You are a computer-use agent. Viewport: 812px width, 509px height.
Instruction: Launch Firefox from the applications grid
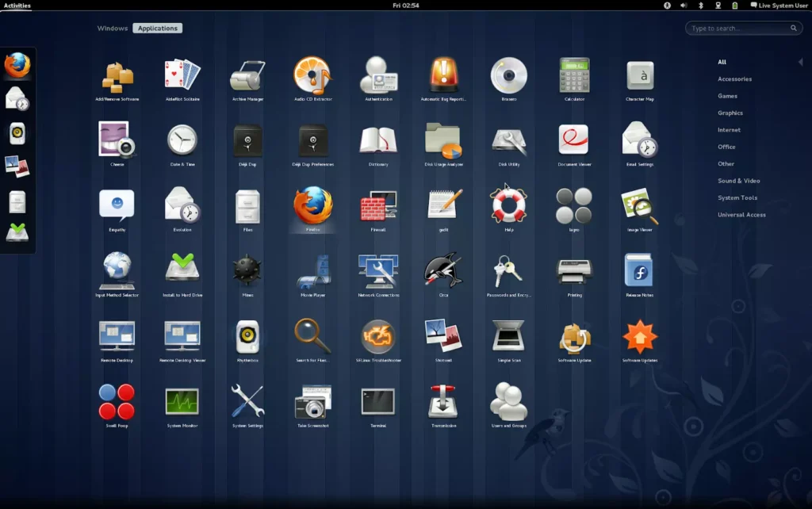point(312,206)
